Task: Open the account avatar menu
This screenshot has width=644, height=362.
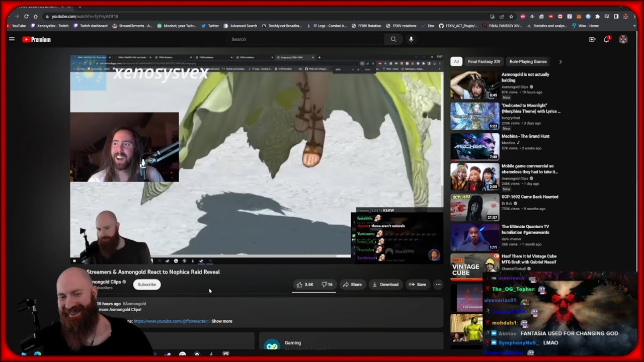Action: (x=623, y=39)
